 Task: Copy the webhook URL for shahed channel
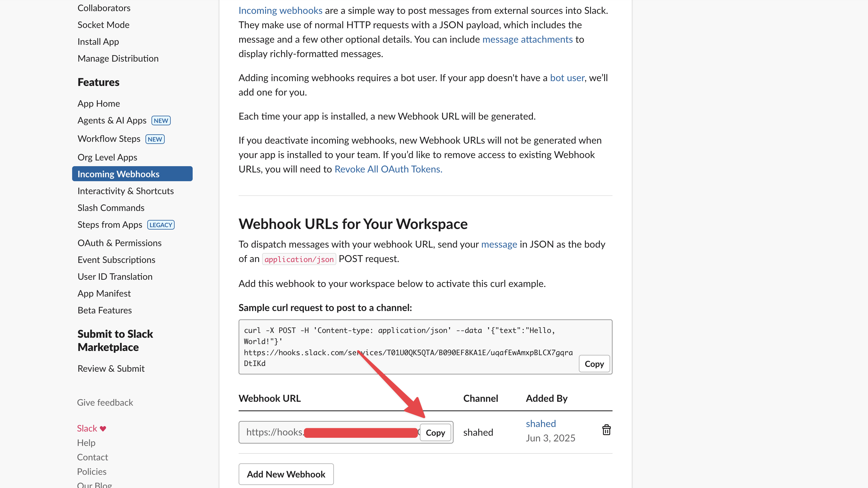pyautogui.click(x=435, y=432)
